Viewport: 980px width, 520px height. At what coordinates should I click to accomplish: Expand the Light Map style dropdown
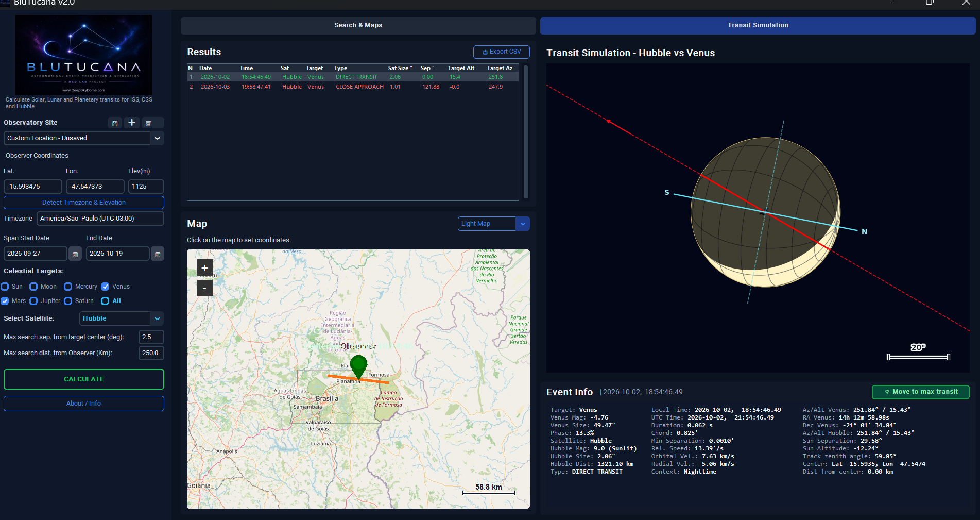point(523,224)
